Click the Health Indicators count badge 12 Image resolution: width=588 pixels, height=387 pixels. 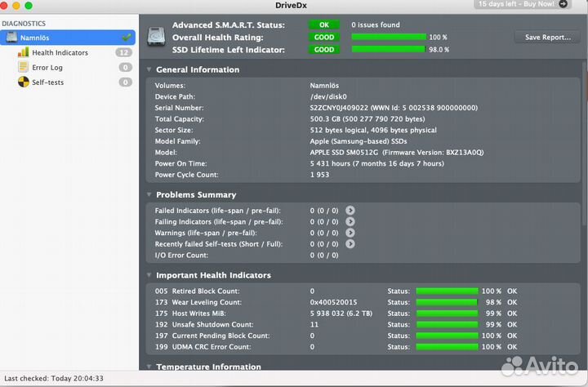point(124,52)
